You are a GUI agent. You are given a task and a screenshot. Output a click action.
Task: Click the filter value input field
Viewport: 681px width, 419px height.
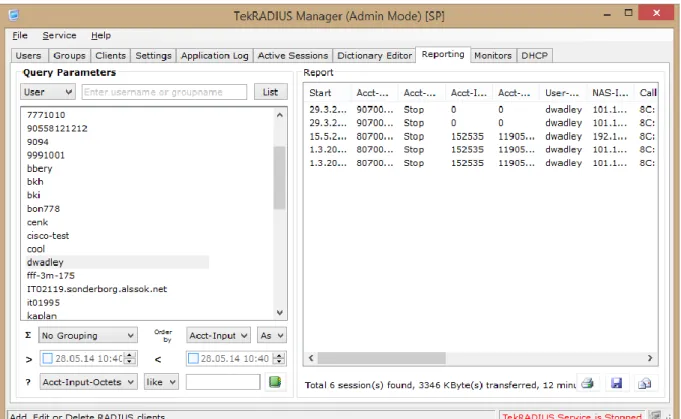pyautogui.click(x=223, y=382)
